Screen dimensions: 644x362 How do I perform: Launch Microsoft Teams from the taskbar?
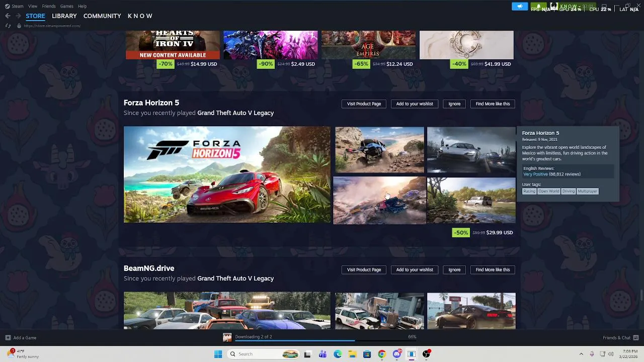(323, 354)
